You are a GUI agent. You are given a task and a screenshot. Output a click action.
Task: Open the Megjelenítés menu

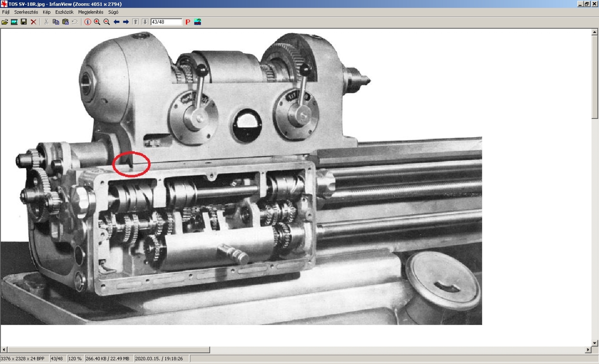[90, 12]
